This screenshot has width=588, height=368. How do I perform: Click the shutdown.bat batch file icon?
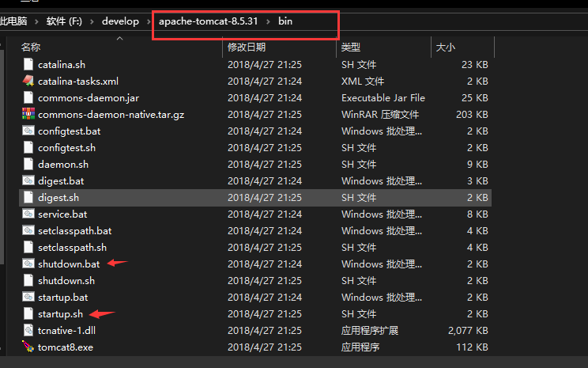point(28,264)
